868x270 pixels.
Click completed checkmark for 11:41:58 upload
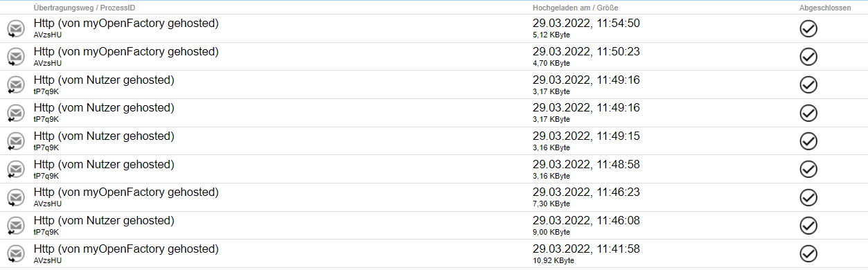pos(808,254)
